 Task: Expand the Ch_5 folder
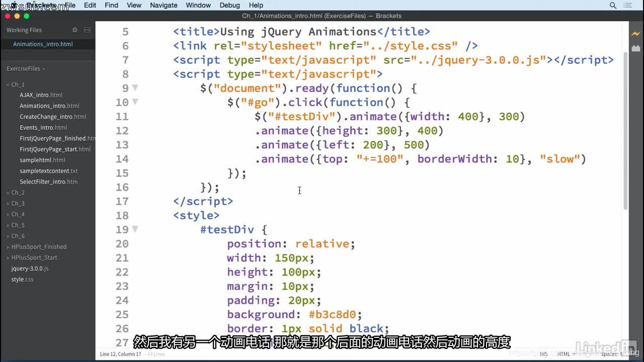click(8, 225)
